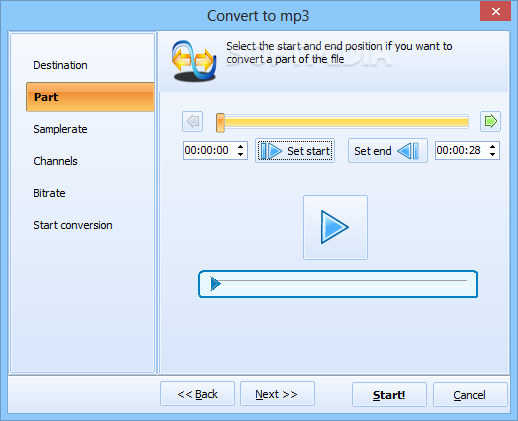
Task: Decrease start time 00:00:00 with down arrow
Action: 240,154
